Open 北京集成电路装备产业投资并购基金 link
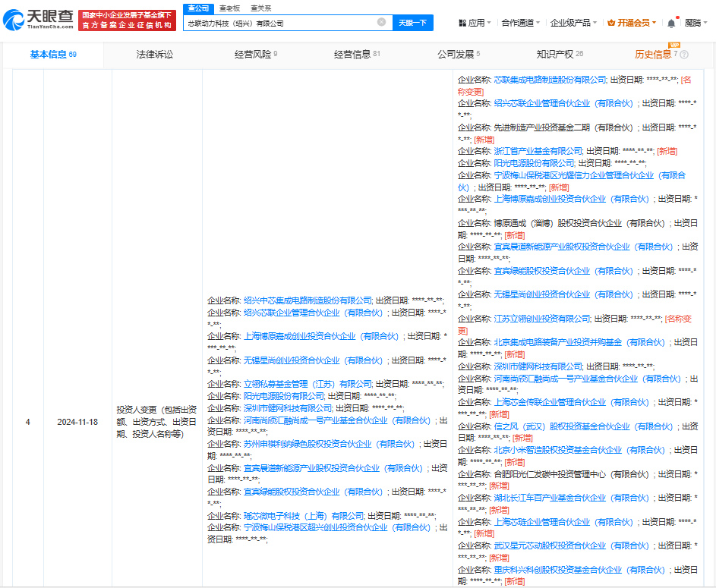 click(579, 343)
